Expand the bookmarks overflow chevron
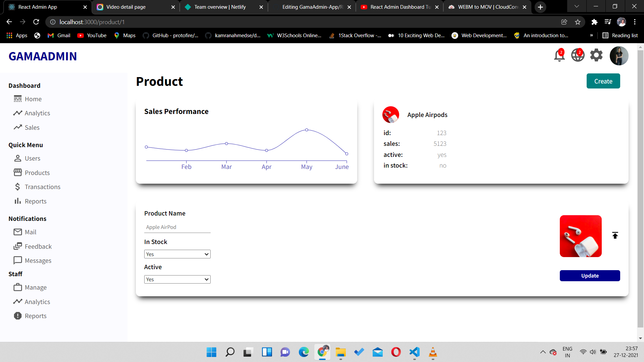 [592, 35]
